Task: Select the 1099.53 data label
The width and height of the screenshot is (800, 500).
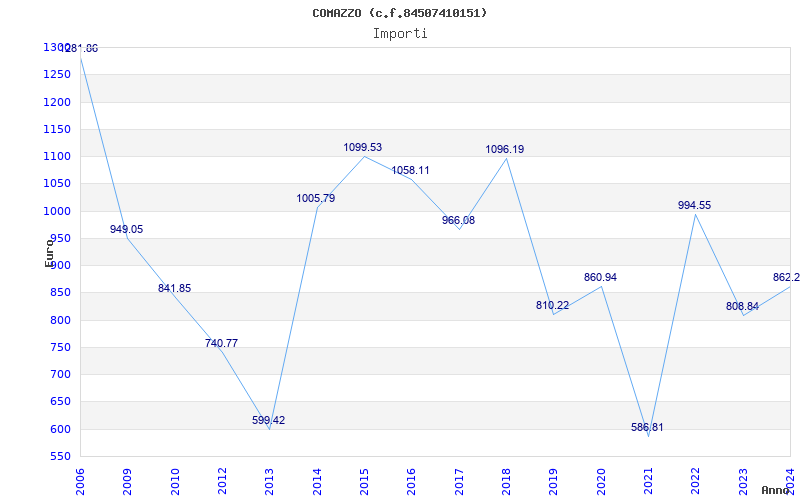Action: click(x=363, y=147)
